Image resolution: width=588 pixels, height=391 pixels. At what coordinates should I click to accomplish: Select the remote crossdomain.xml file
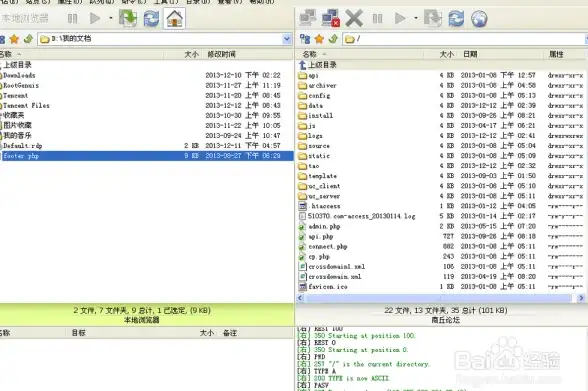point(334,277)
